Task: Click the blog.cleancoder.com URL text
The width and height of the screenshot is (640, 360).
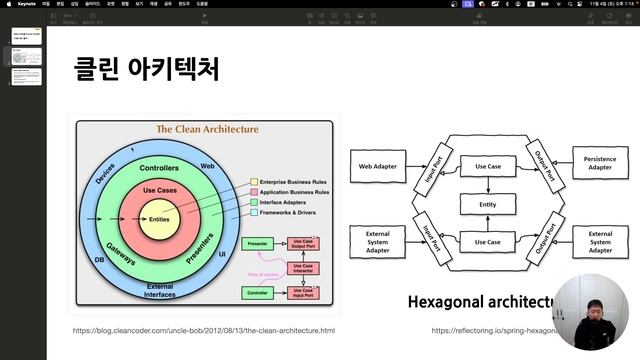Action: [x=204, y=331]
